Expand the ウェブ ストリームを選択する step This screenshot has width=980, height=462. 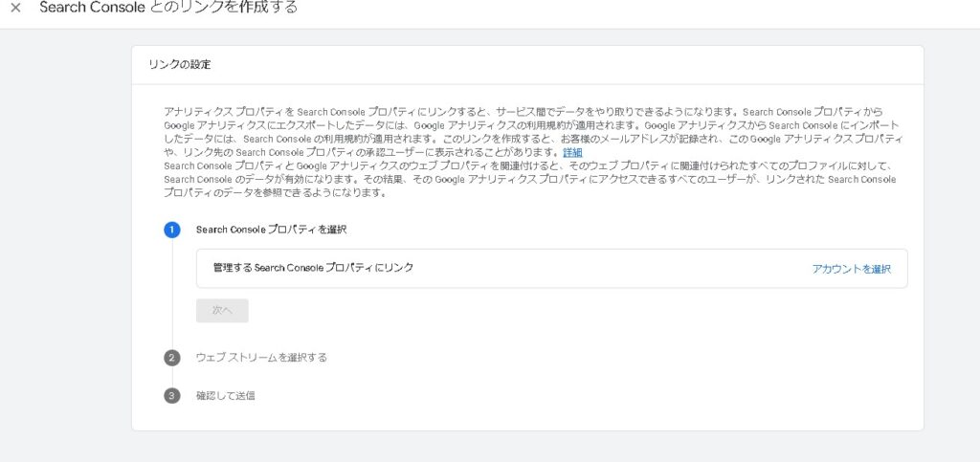(x=261, y=358)
